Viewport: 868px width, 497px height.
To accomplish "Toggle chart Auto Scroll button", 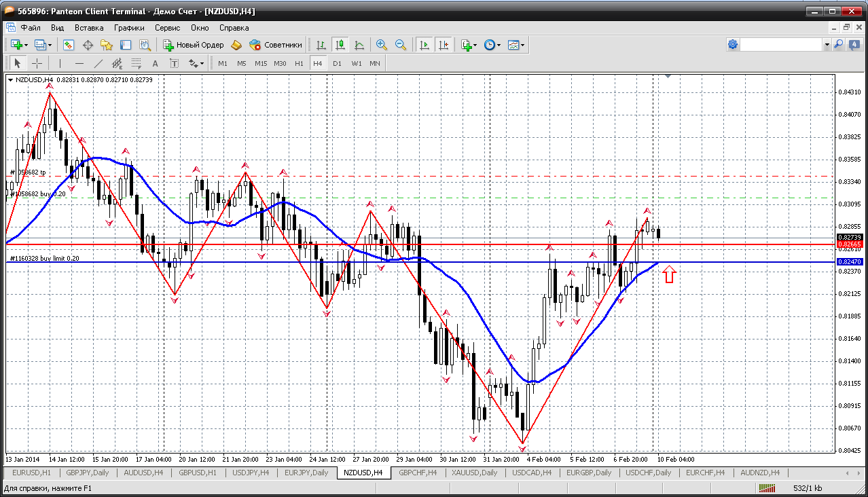I will [x=424, y=45].
